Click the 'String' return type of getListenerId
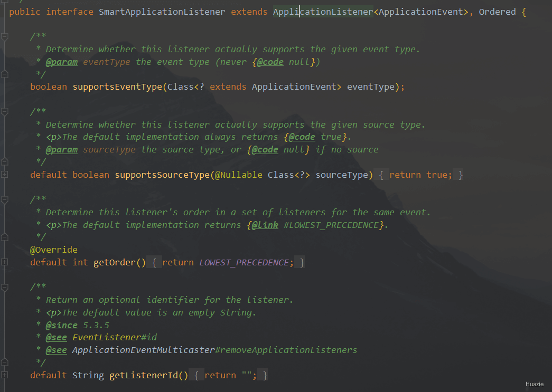This screenshot has width=552, height=392. tap(88, 375)
